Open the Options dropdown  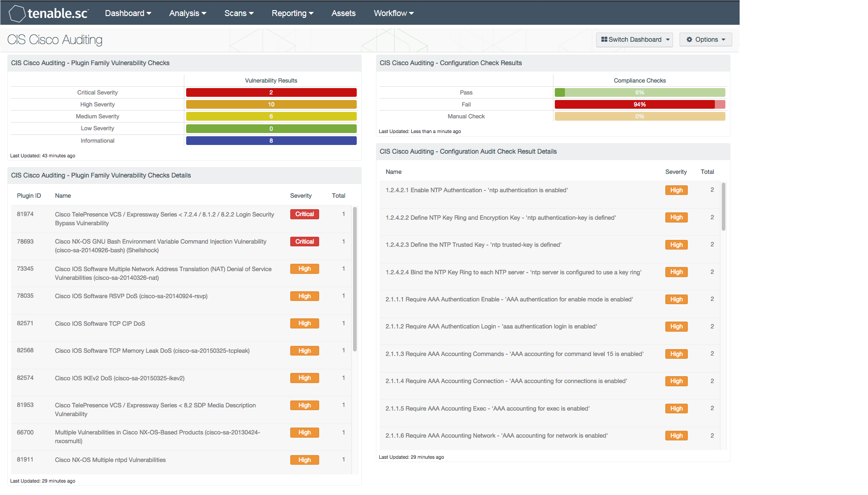[706, 39]
